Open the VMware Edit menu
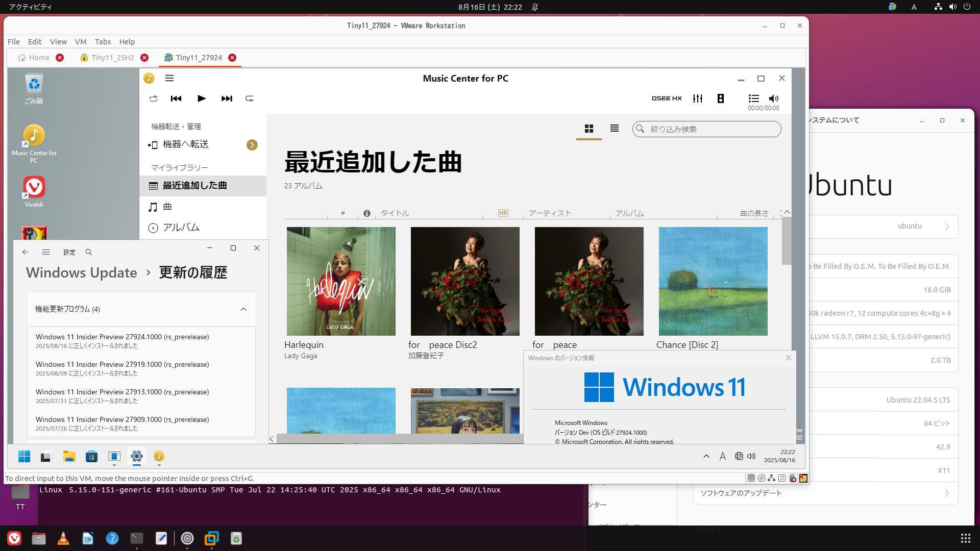The image size is (980, 551). pyautogui.click(x=35, y=42)
